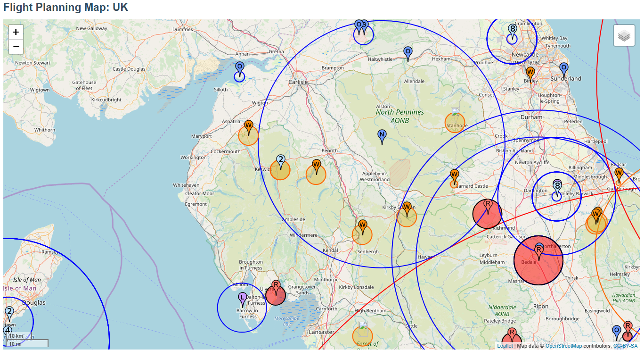Click the Kirkcudbright label
The height and width of the screenshot is (350, 644).
pyautogui.click(x=106, y=100)
